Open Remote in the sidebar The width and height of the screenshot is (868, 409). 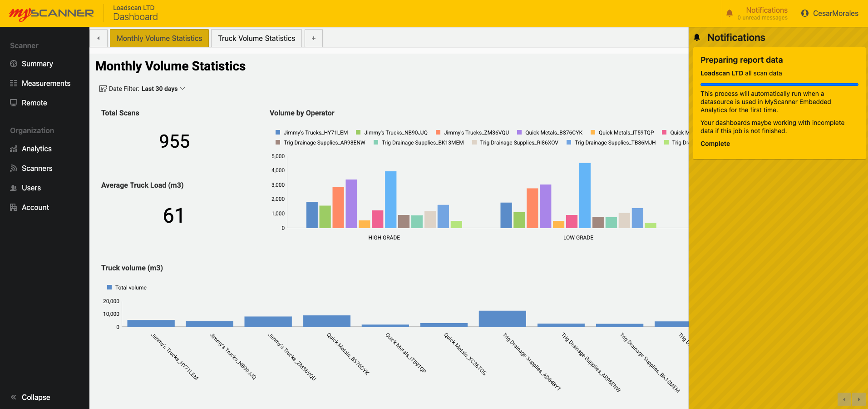coord(35,103)
